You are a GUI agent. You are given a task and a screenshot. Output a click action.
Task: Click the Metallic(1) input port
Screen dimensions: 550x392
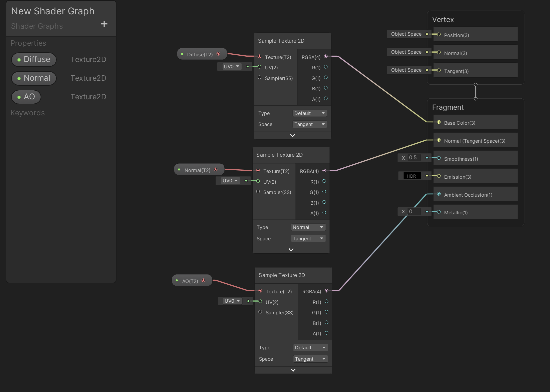(x=439, y=212)
